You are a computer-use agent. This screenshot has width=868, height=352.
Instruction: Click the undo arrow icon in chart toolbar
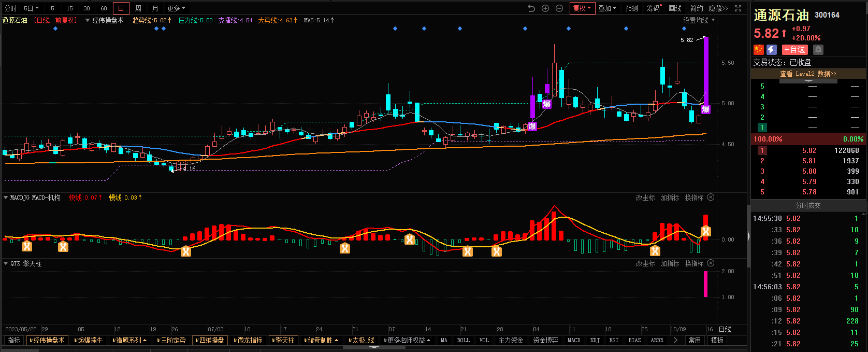pyautogui.click(x=531, y=8)
